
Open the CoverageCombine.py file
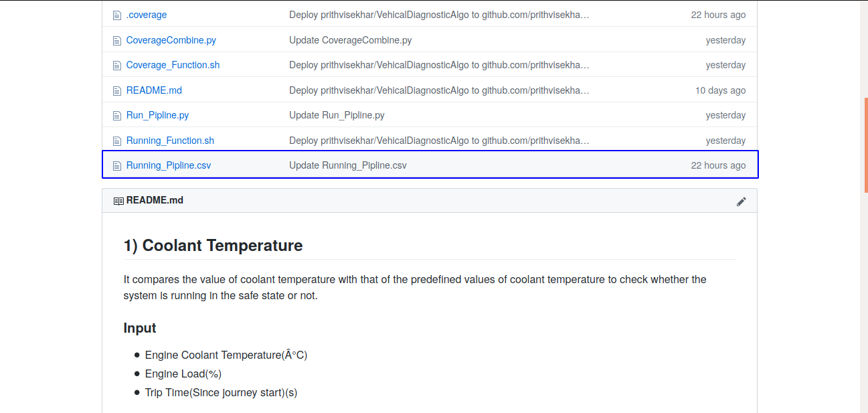pos(171,40)
